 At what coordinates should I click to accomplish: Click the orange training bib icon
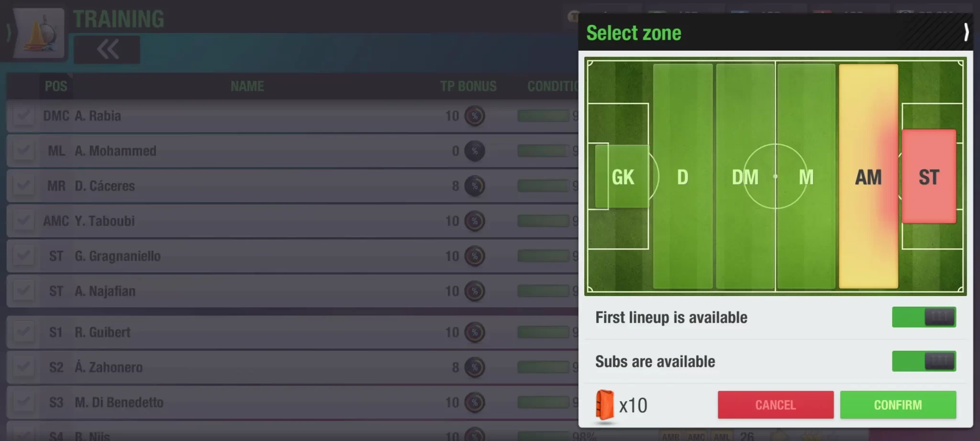604,405
